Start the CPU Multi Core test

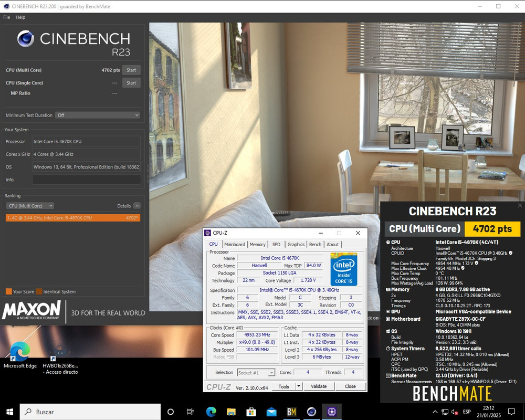click(131, 70)
